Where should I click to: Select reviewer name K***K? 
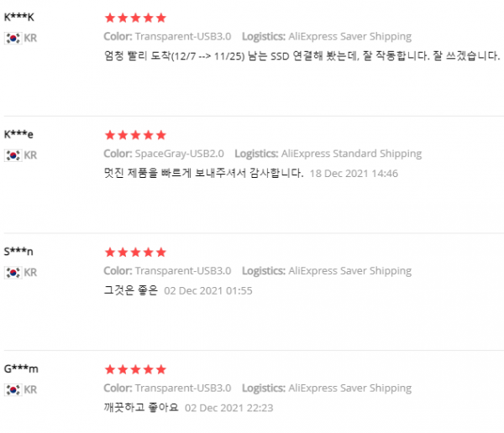pyautogui.click(x=19, y=17)
